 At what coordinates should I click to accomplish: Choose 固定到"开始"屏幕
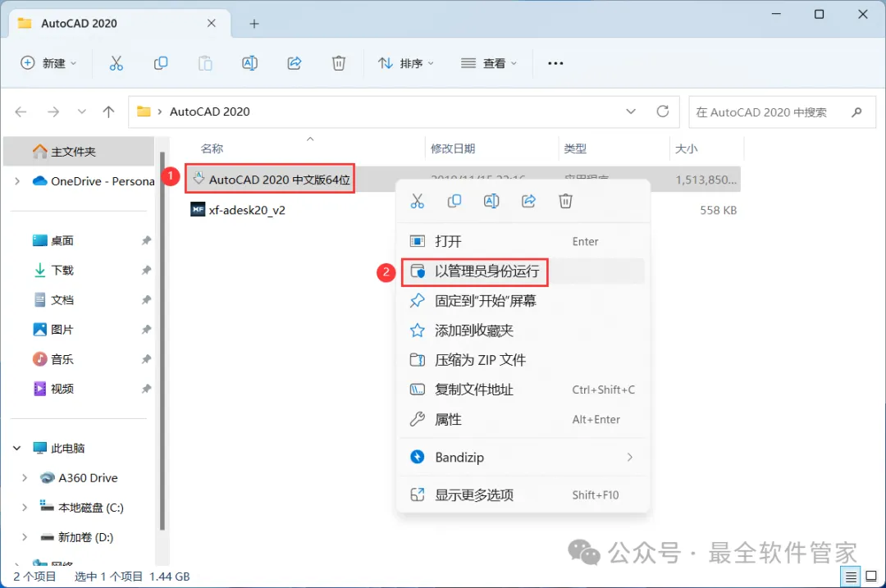(523, 301)
